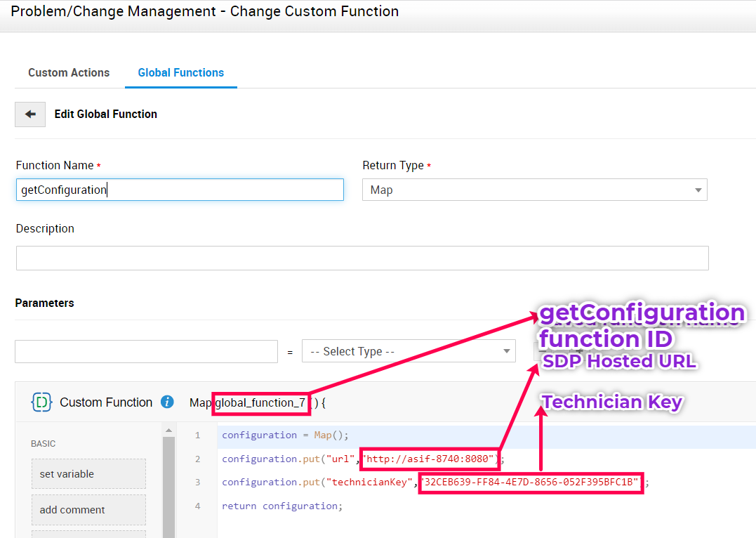
Task: Click the parameter name input box
Action: (x=146, y=351)
